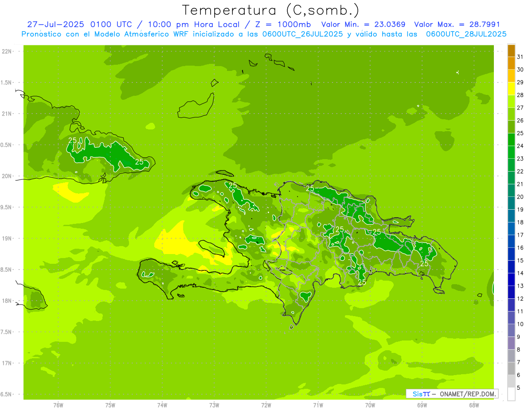Click the colorbar label "12"
The image size is (532, 411).
pos(520,299)
